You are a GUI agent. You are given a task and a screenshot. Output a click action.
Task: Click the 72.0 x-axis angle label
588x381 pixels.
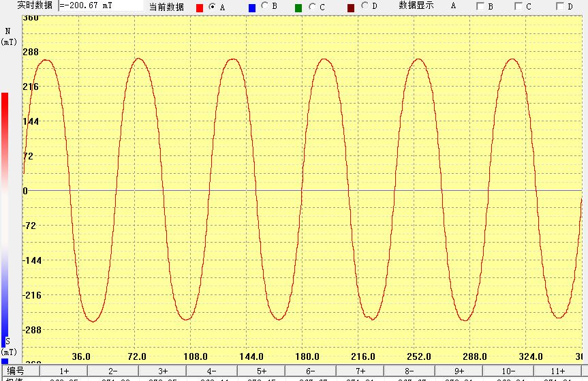click(x=137, y=356)
